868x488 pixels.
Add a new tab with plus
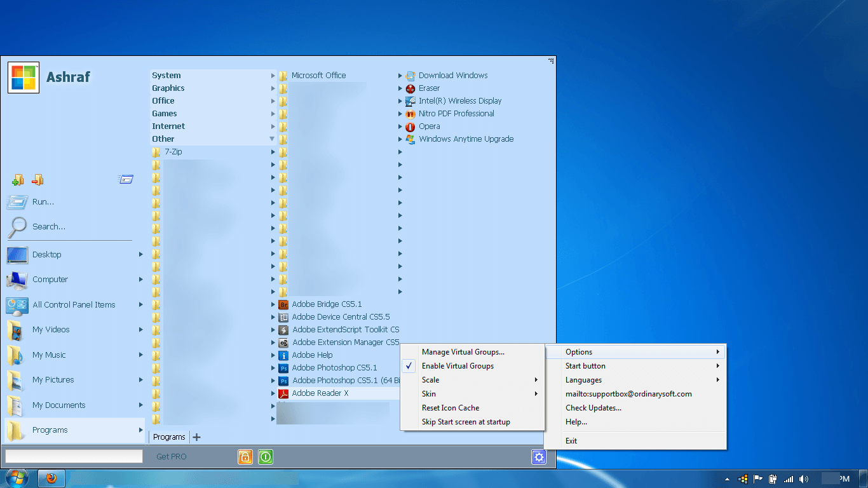196,437
